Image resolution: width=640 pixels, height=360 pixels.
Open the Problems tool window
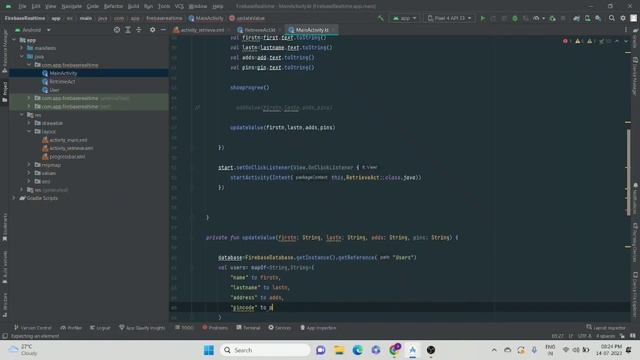tap(215, 328)
